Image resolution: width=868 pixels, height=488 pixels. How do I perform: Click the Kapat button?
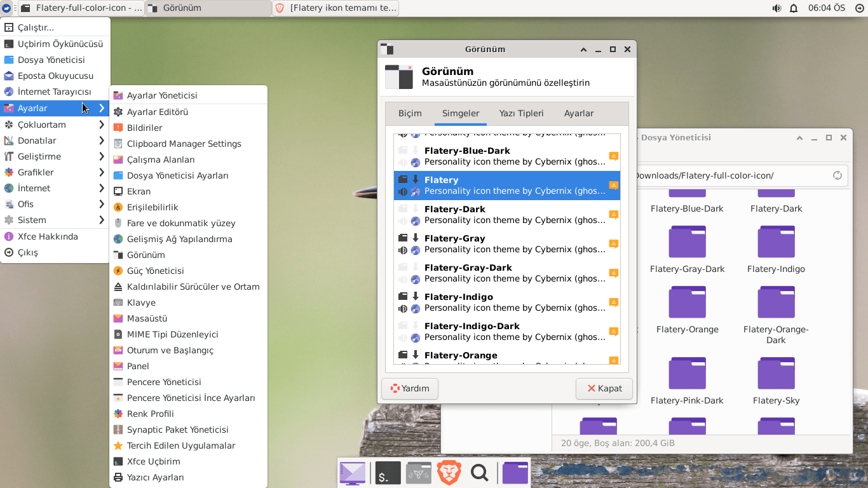(x=604, y=388)
